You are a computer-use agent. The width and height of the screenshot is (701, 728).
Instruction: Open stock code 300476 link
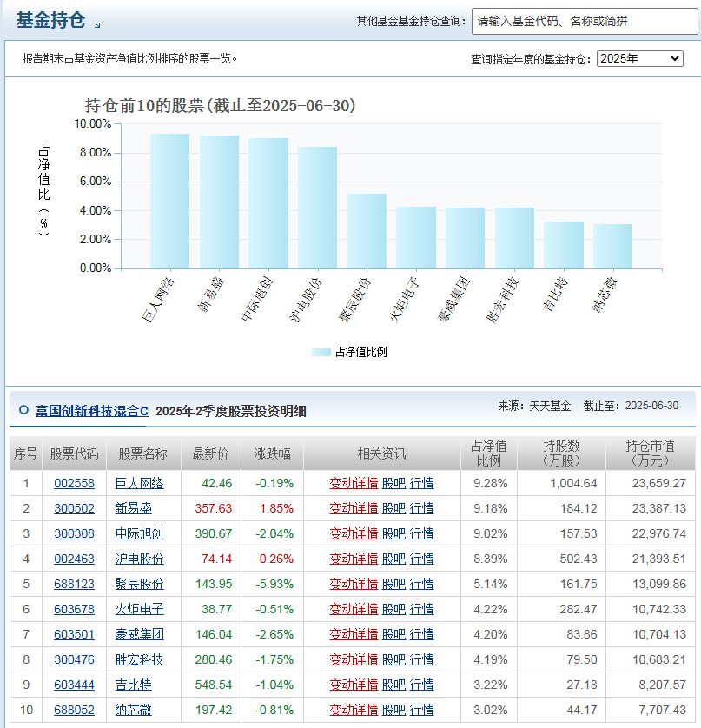(75, 659)
